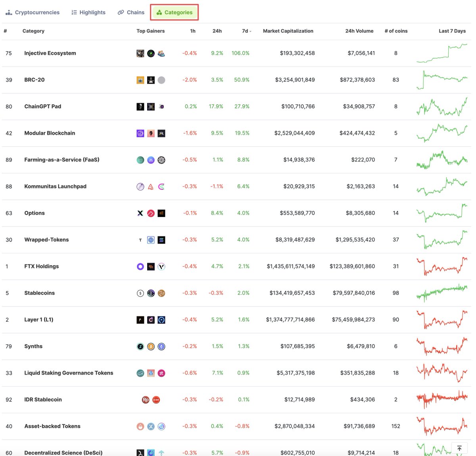
Task: Sort by 1h column header
Action: tap(193, 31)
